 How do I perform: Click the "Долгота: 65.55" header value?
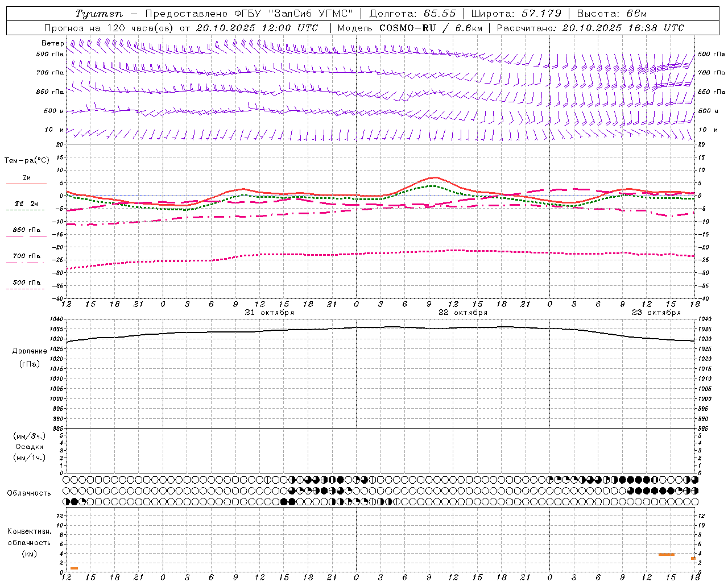tap(413, 14)
